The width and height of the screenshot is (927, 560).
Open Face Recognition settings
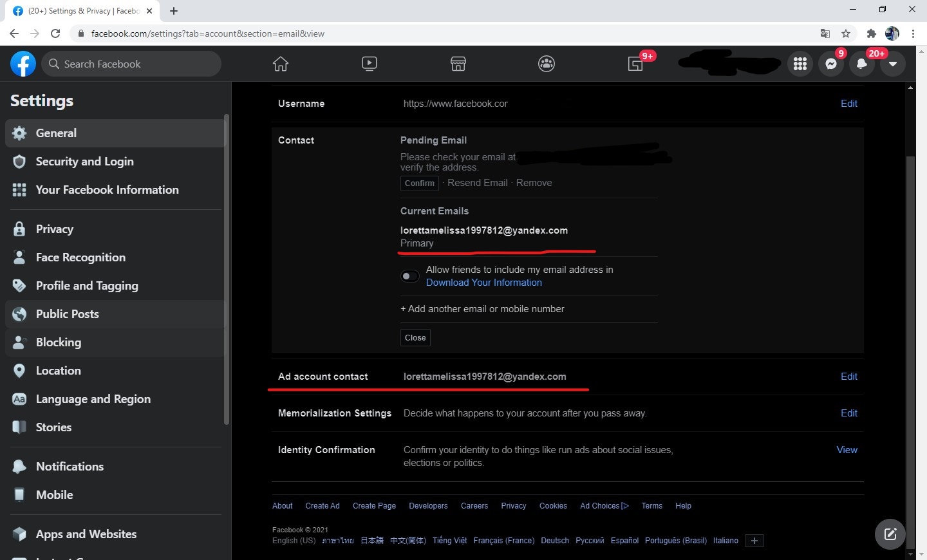click(115, 257)
